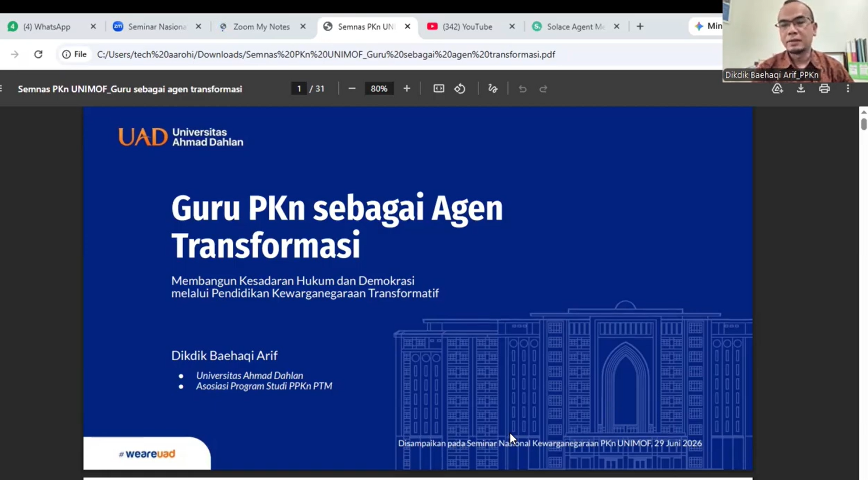
Task: Click the total pages '/ 31' text
Action: [x=317, y=88]
